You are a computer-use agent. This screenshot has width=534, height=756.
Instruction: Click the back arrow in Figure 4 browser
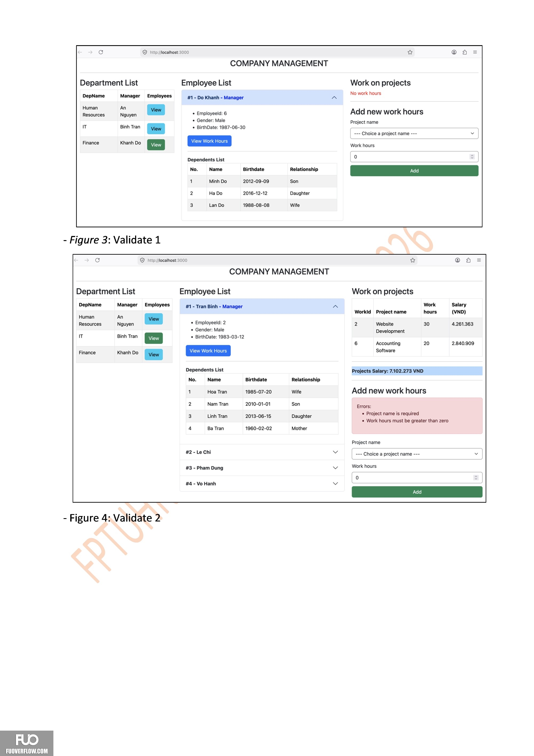pyautogui.click(x=76, y=260)
